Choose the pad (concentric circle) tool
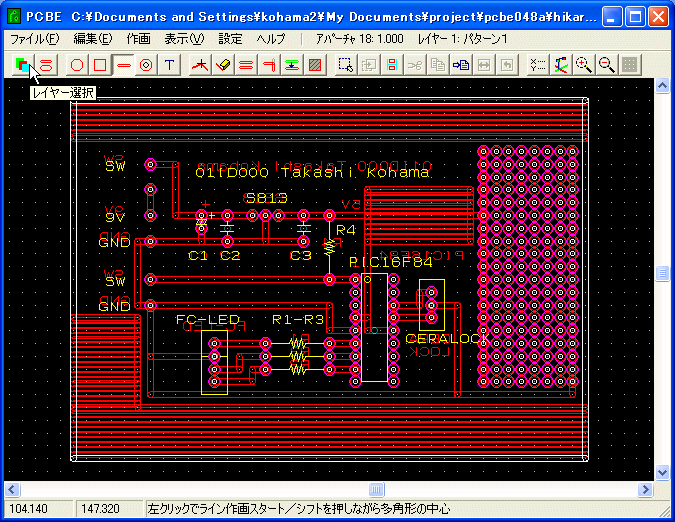Screen dimensions: 675x522 pos(146,64)
